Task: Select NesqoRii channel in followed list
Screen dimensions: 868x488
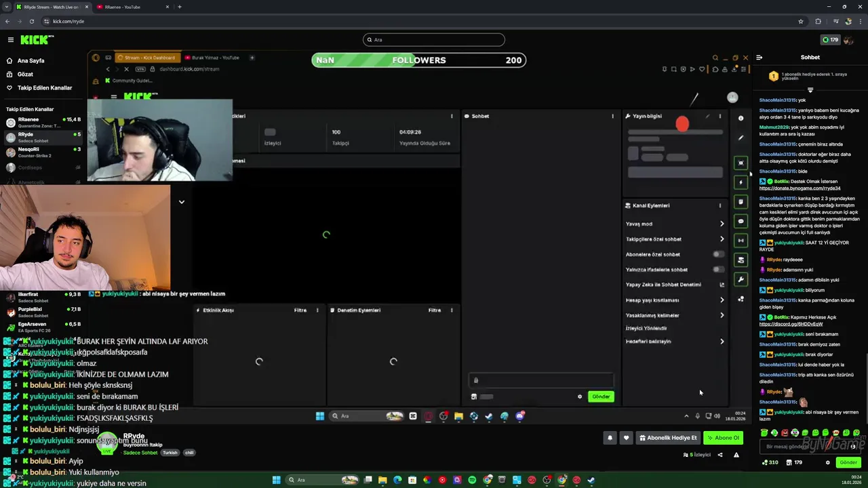Action: (x=42, y=152)
